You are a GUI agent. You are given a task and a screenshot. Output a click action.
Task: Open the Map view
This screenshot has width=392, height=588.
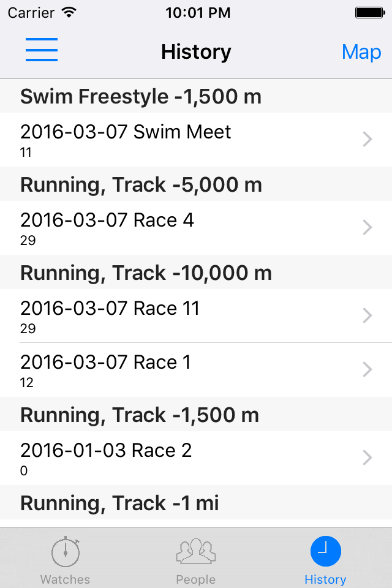point(361,51)
